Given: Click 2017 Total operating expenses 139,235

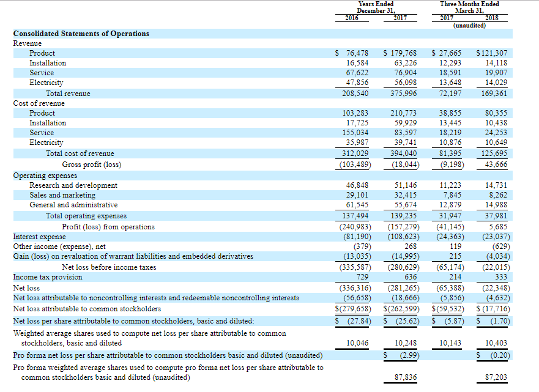Looking at the screenshot, I should pos(404,216).
